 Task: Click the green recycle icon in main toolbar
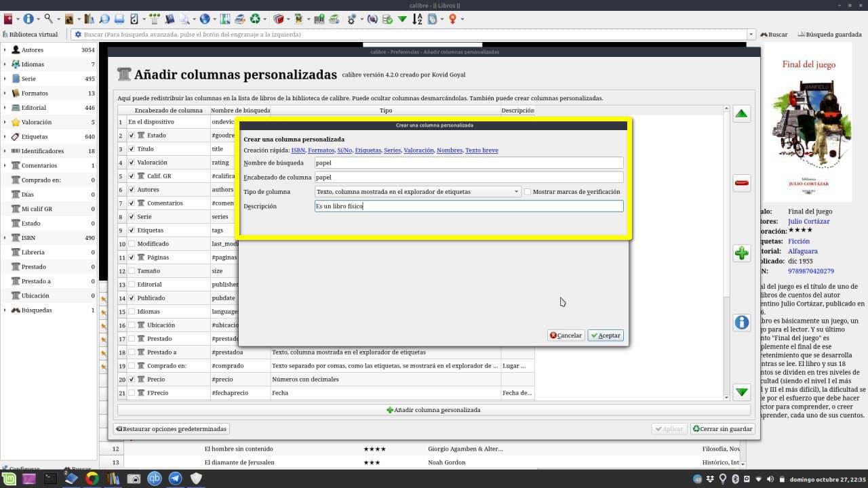[255, 19]
